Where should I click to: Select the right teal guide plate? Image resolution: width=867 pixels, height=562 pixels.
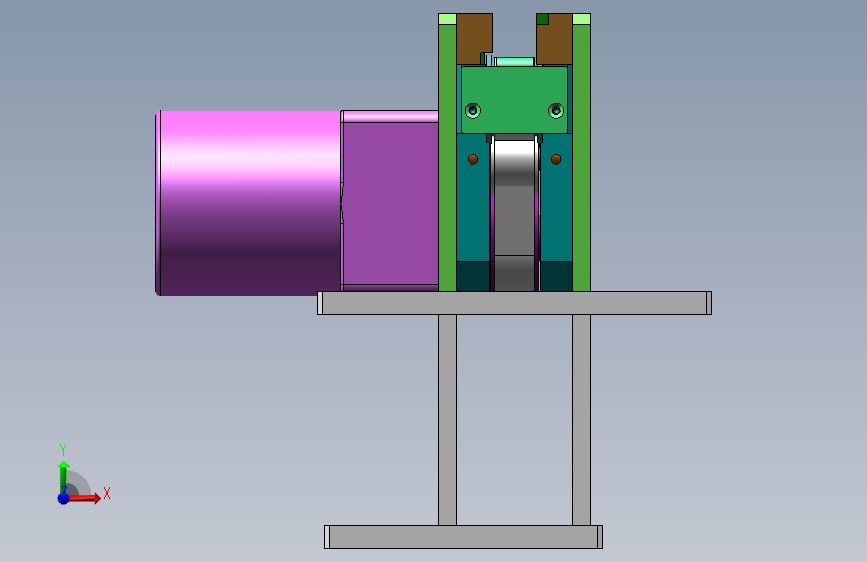click(x=556, y=210)
